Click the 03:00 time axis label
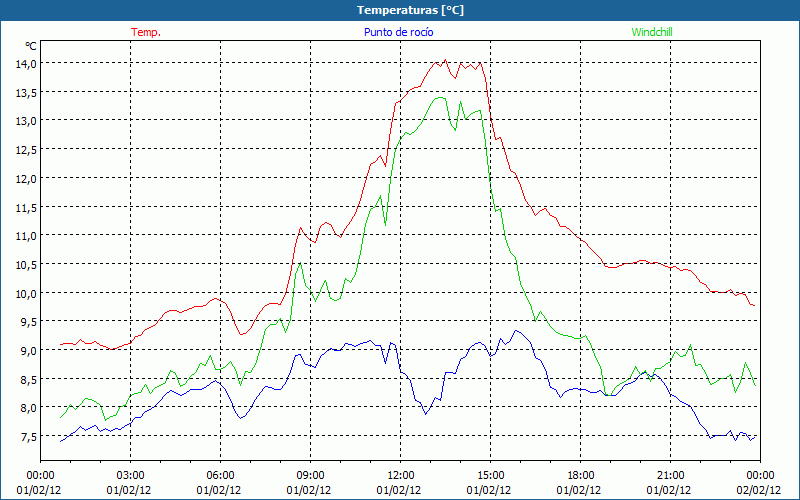 coord(130,476)
